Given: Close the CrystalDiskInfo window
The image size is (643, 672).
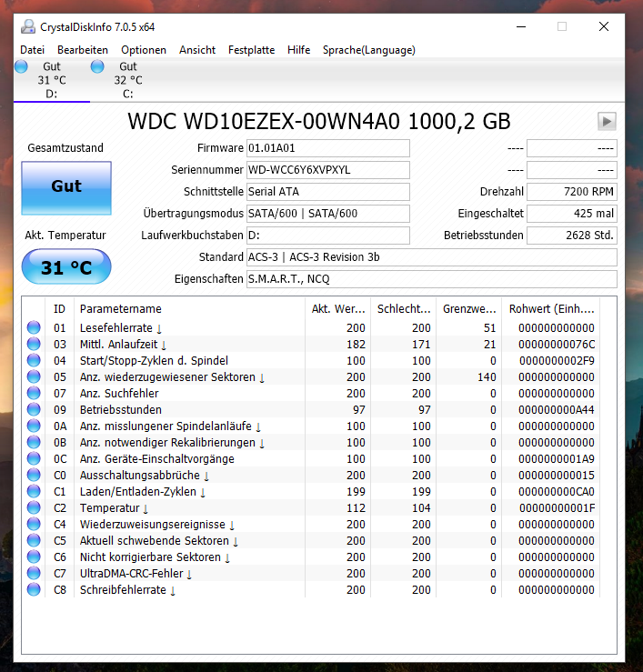Looking at the screenshot, I should [604, 26].
